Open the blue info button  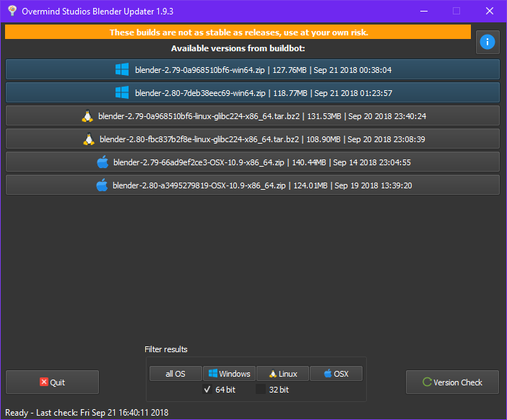(487, 42)
